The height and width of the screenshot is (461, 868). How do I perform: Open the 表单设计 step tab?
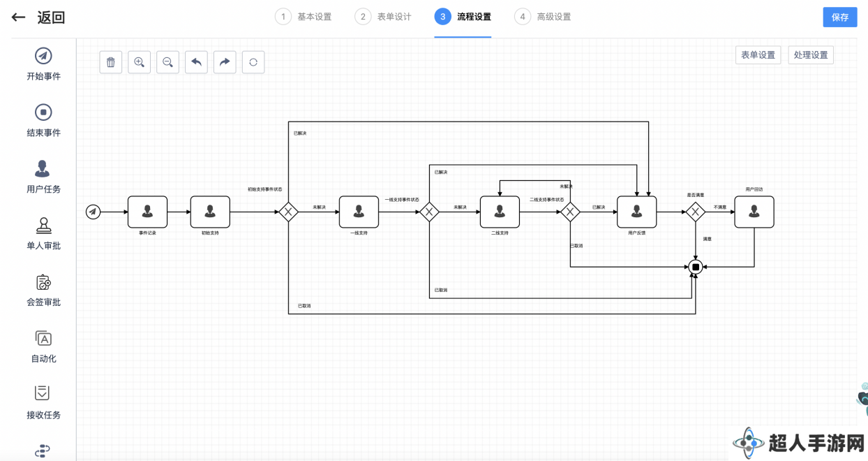(x=384, y=17)
